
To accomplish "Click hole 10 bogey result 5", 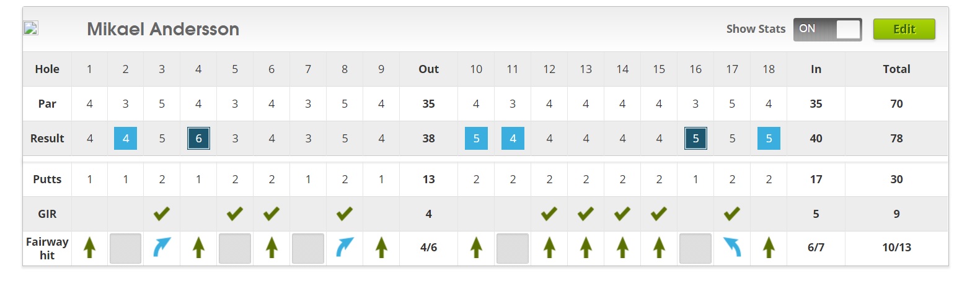I will (476, 138).
